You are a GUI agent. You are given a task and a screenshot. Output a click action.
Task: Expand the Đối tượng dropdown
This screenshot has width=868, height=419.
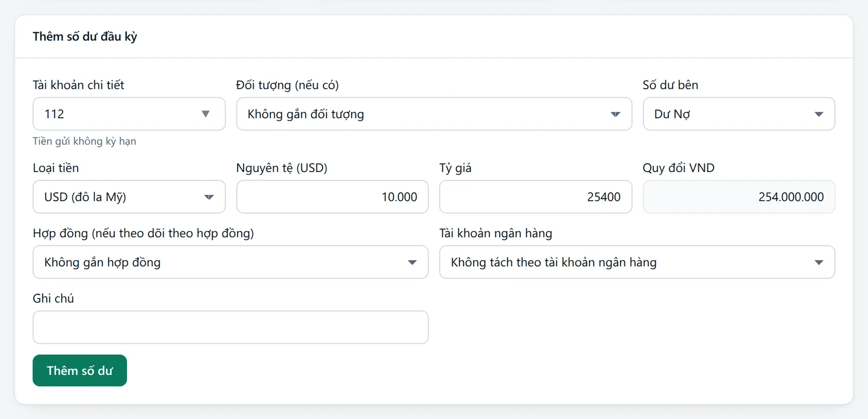(434, 114)
